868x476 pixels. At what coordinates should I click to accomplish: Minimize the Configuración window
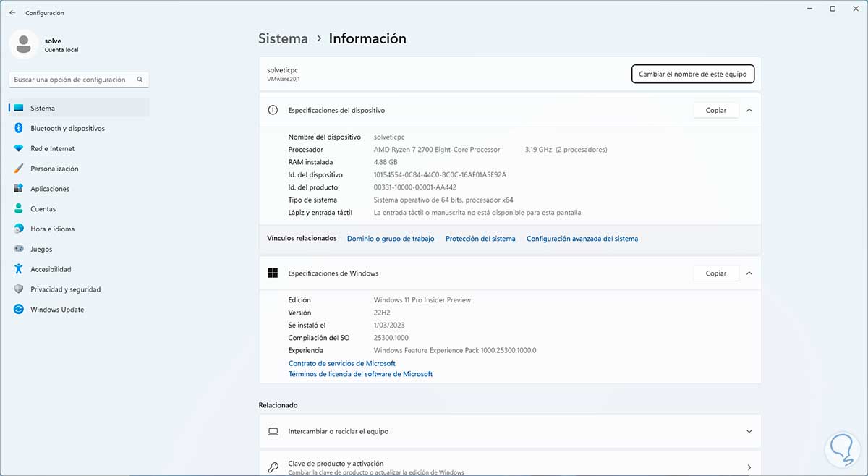click(x=808, y=9)
